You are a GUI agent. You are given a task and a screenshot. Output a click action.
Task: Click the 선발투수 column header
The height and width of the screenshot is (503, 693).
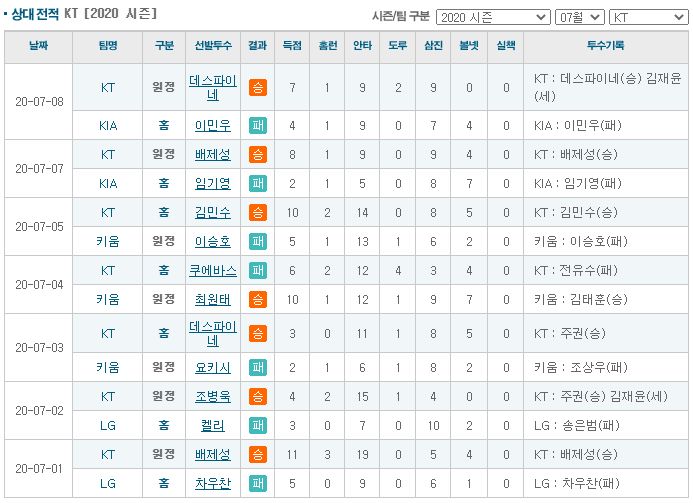click(x=213, y=45)
